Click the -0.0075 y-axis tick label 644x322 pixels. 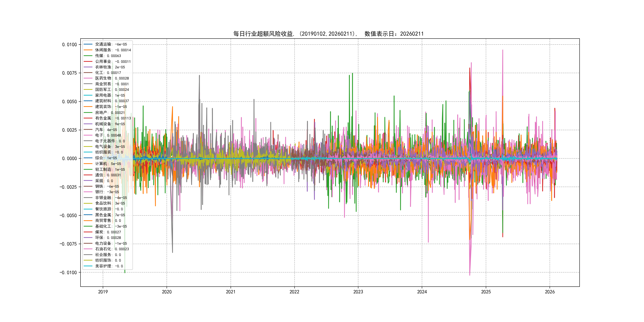68,244
